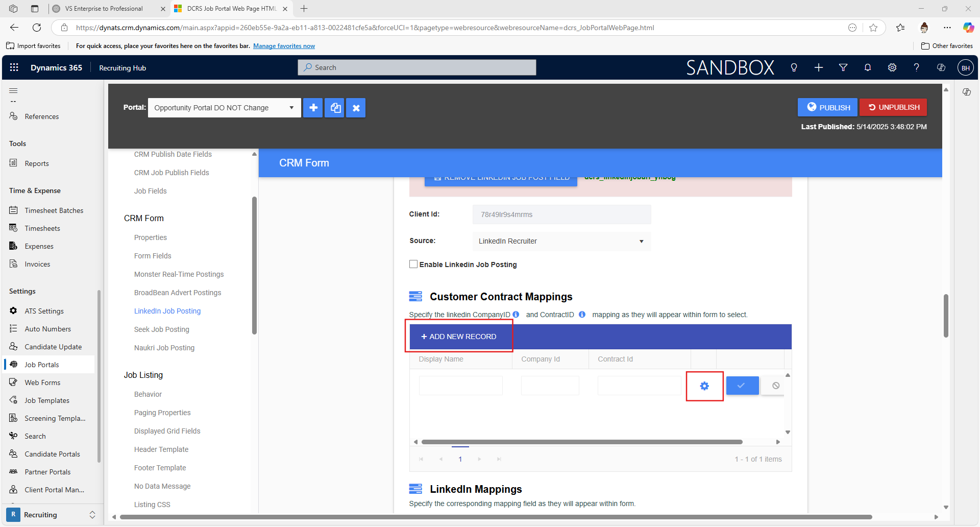Viewport: 980px width, 527px height.
Task: Confirm the mapping row with checkmark button
Action: [x=742, y=386]
